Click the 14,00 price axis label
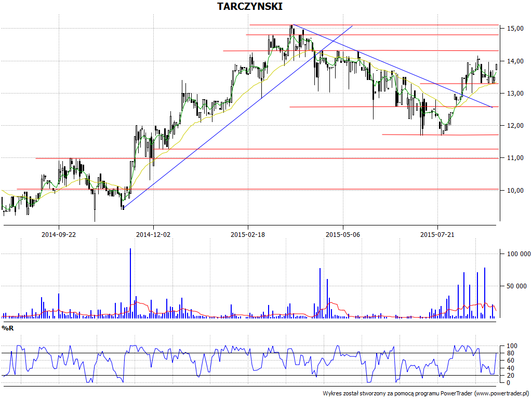 (x=515, y=61)
